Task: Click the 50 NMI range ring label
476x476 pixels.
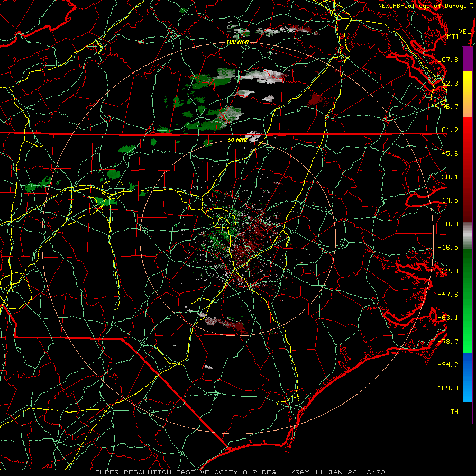Action: 237,140
